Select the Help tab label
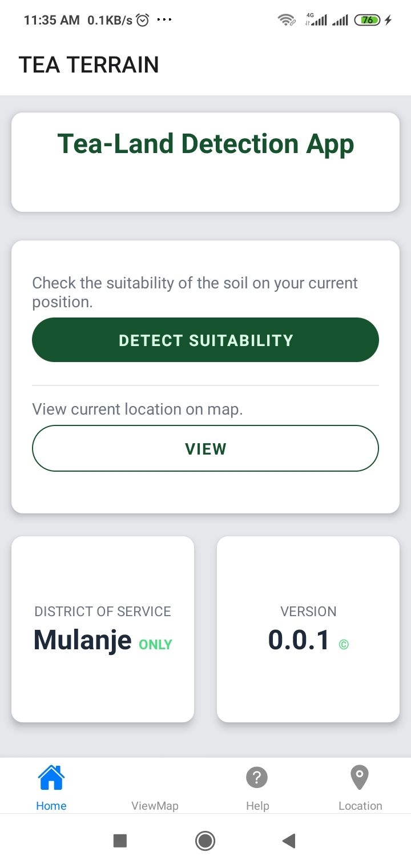This screenshot has width=411, height=868. pos(257,806)
